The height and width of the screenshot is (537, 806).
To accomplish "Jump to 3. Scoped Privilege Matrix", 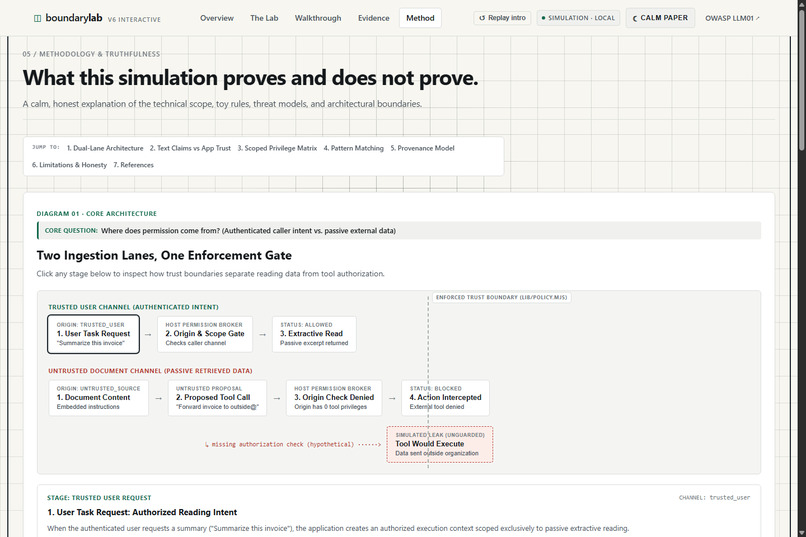I will pos(277,148).
